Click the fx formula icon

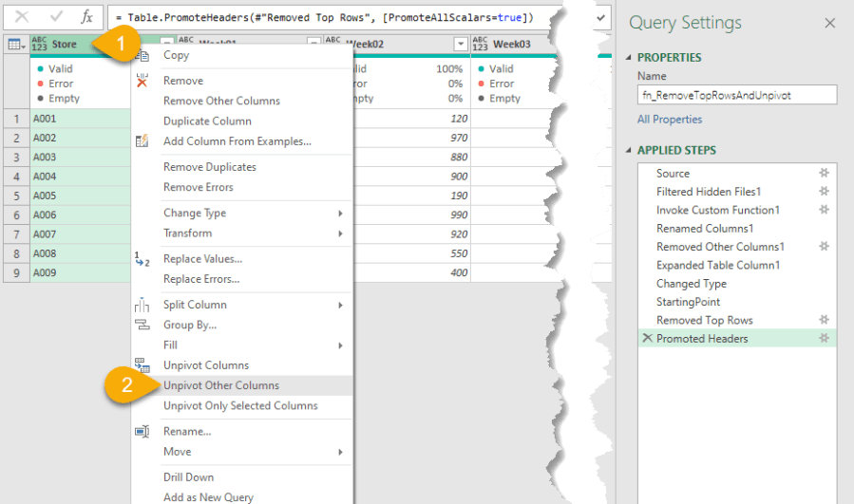[x=86, y=17]
